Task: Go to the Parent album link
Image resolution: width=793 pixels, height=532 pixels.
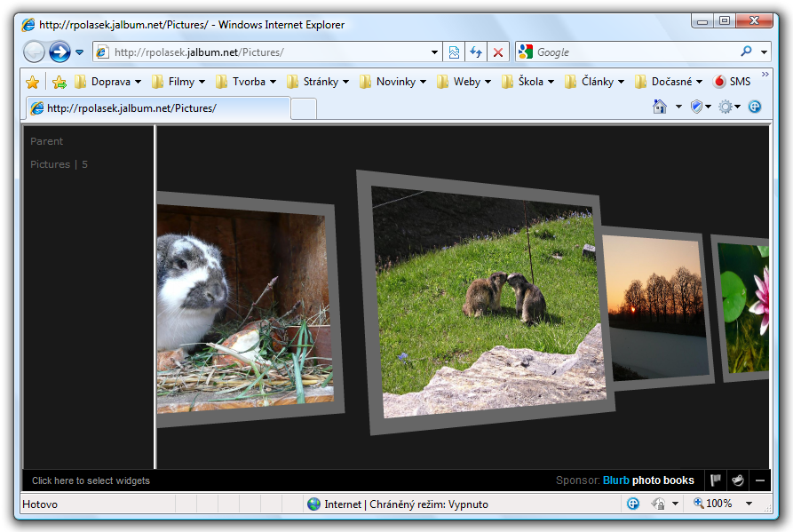Action: 46,141
